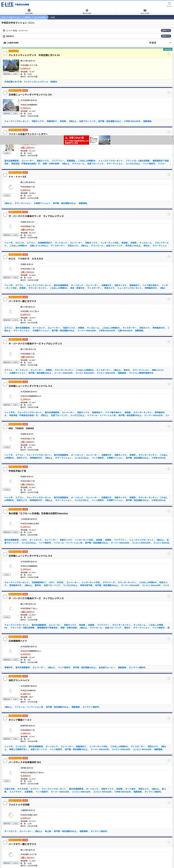Click the 中央区勝どき5丁目 クレストシティレジデンス 6階部分 link
The width and height of the screenshot is (174, 868).
click(31, 82)
